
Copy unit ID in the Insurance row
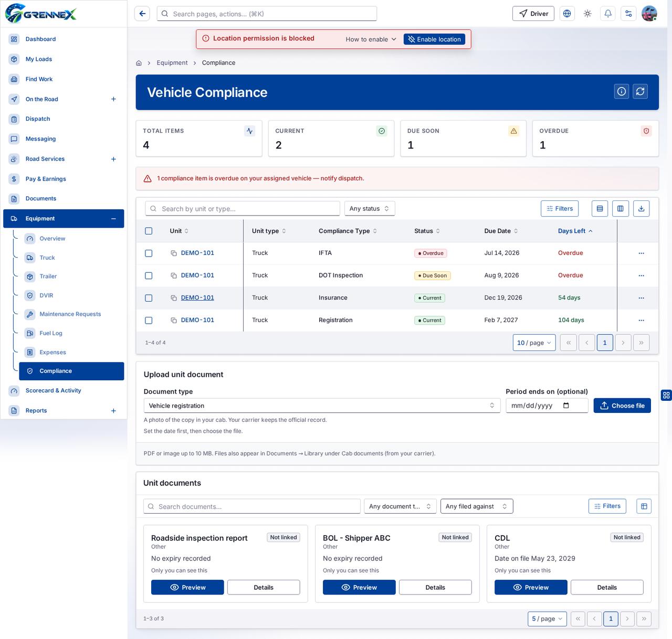tap(173, 298)
